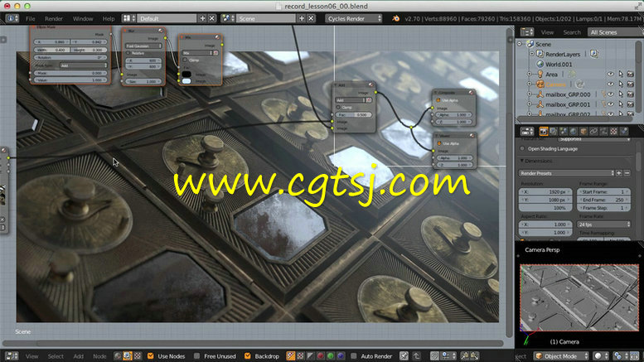Toggle visibility eye for mailbox_GRP.001
Viewport: 644px width, 362px height.
[610, 104]
